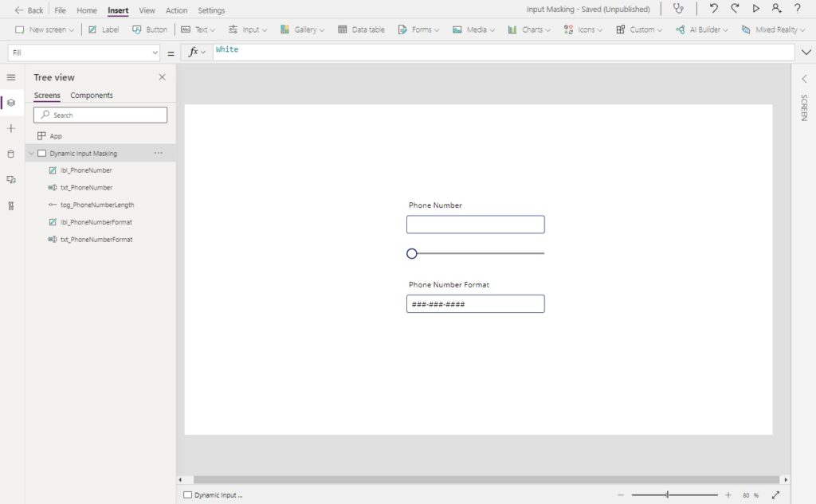The height and width of the screenshot is (504, 816).
Task: Open Advanced tools sidebar icon
Action: (11, 206)
